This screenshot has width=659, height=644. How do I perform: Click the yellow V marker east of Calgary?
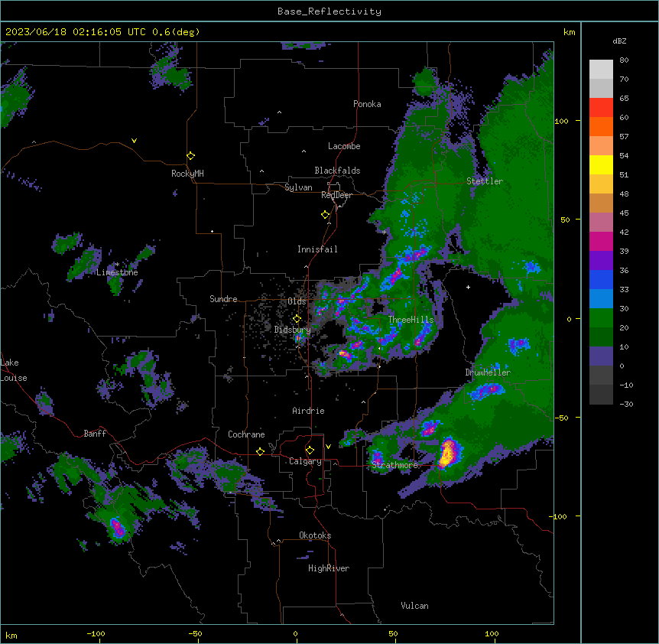click(328, 447)
